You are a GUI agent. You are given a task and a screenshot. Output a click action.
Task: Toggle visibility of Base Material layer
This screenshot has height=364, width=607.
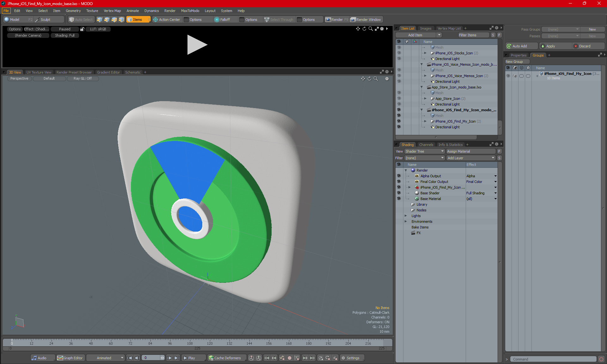tap(399, 199)
